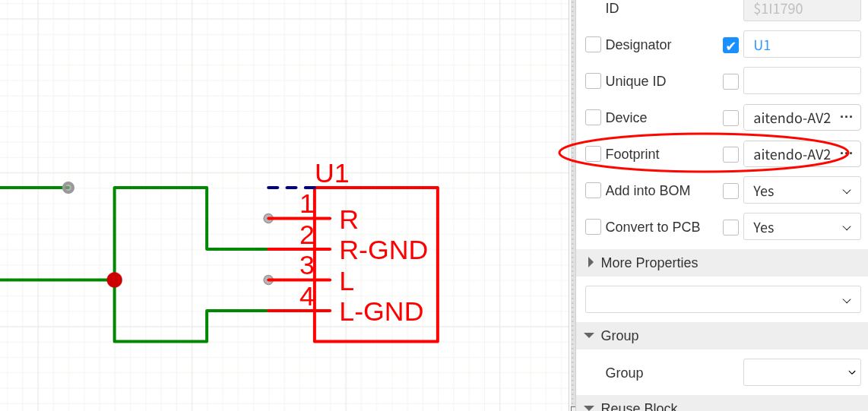The image size is (868, 411).
Task: Click the gray wire endpoint on the upper-left green wire
Action: 68,188
